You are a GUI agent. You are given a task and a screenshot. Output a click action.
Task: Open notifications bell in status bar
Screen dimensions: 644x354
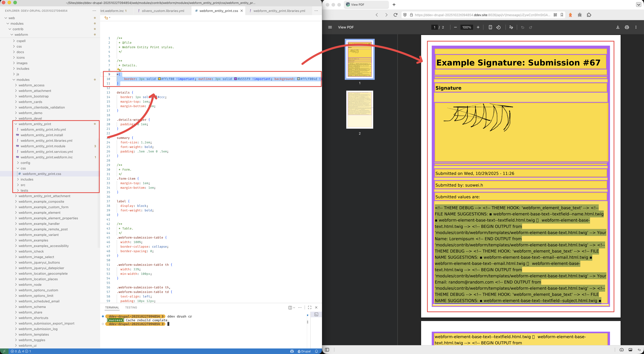[316, 351]
